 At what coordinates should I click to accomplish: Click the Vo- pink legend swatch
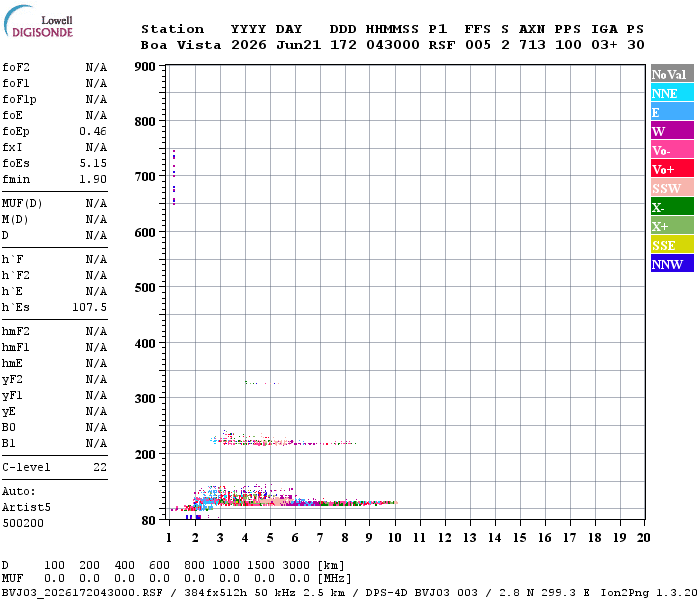[x=672, y=150]
